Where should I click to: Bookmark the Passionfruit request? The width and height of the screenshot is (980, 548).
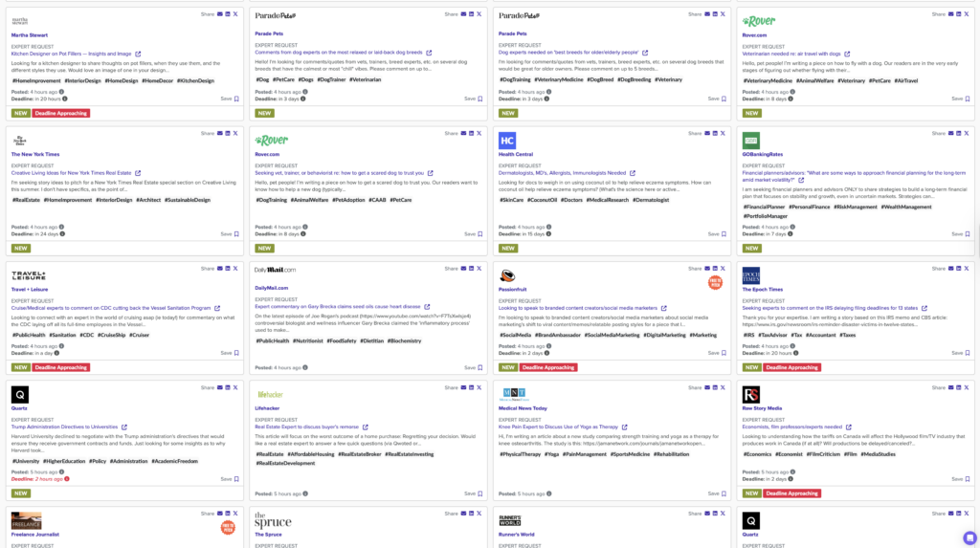(x=718, y=353)
